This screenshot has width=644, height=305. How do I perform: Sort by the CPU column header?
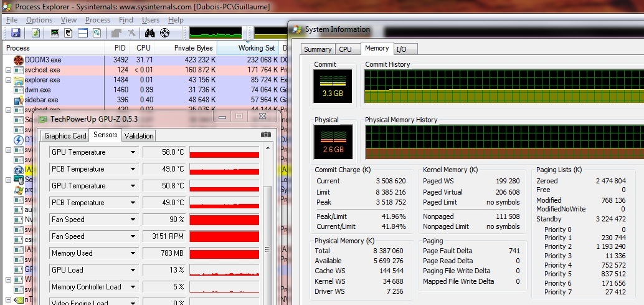point(143,48)
